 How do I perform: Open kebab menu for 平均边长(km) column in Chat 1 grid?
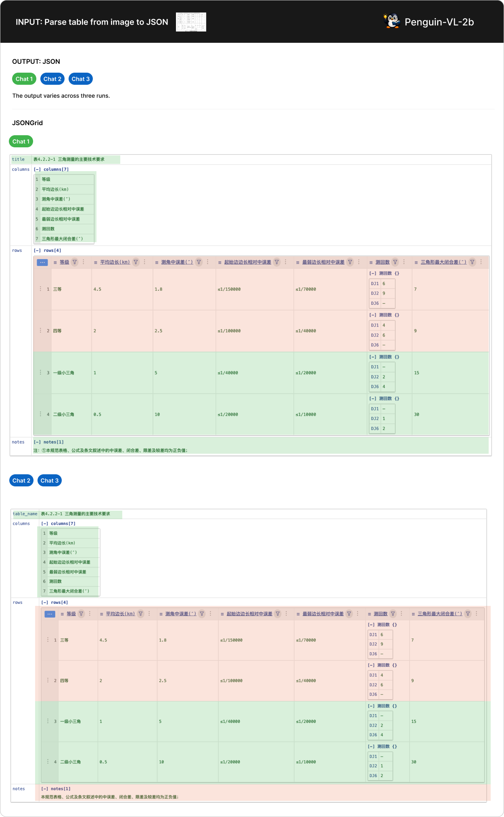144,262
